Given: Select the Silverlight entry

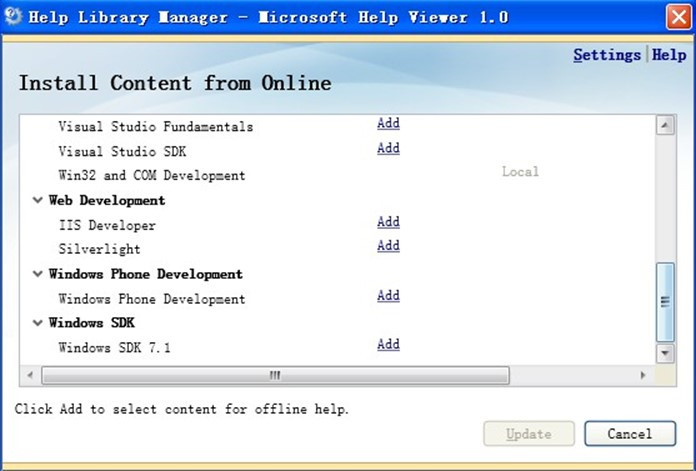Looking at the screenshot, I should point(99,249).
